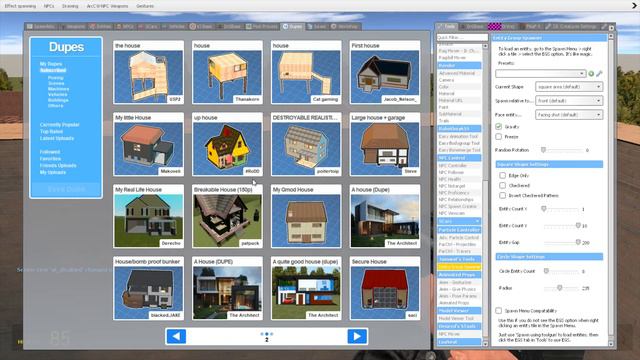Enable the Checkered checkbox
Screen dimensions: 640x360
[502, 185]
